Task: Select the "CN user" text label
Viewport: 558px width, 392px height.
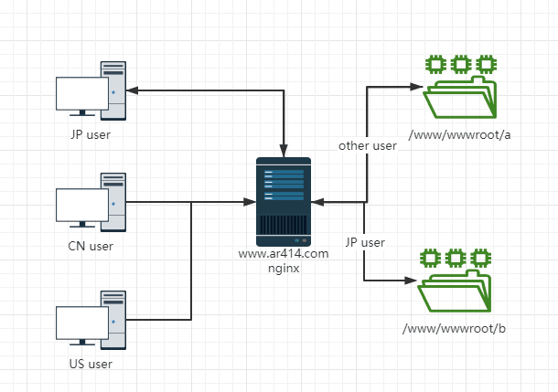Action: [90, 246]
